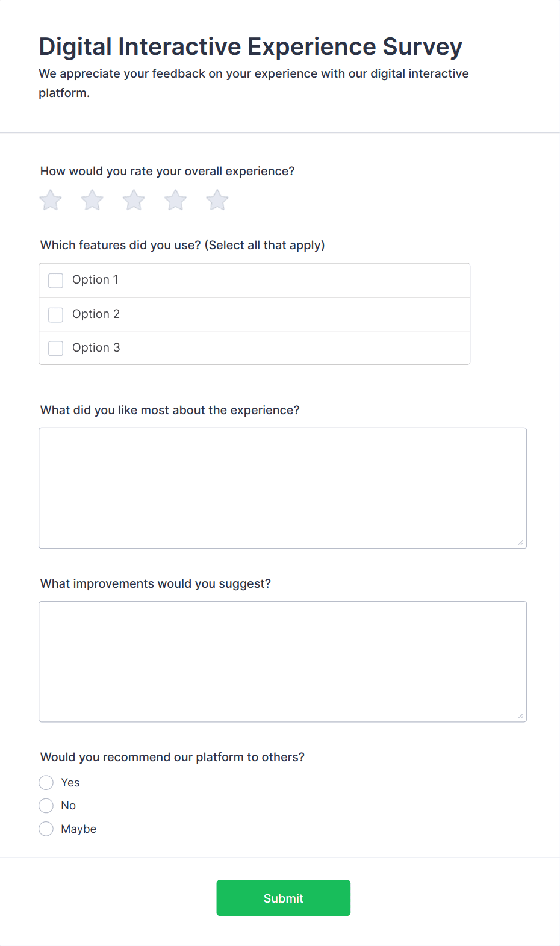Screen dimensions: 560x946
Task: Click the Maybe label text
Action: tap(78, 829)
